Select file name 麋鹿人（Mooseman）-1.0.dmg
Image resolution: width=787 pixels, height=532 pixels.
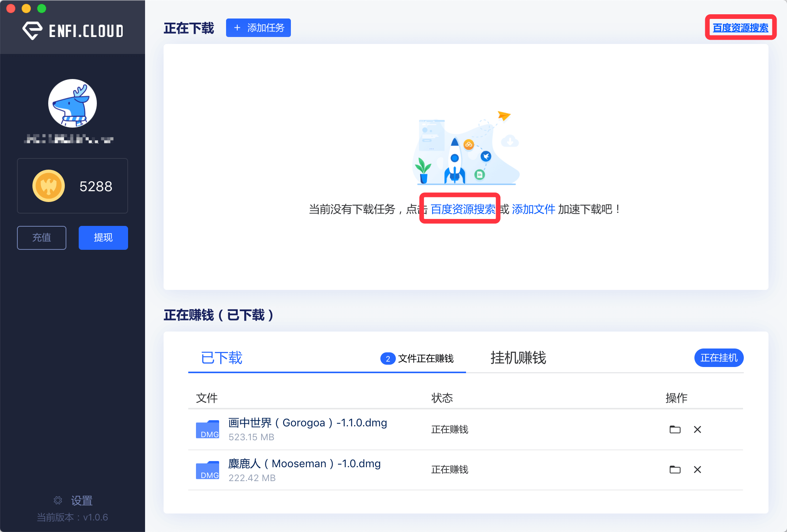coord(305,463)
